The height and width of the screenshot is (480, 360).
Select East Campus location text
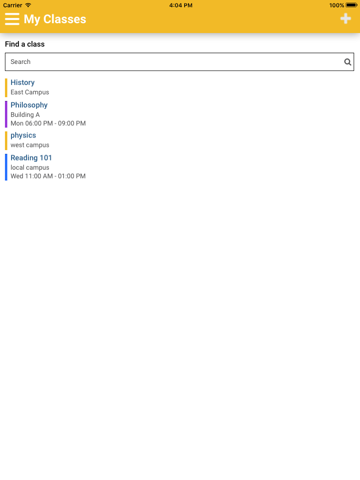point(30,92)
